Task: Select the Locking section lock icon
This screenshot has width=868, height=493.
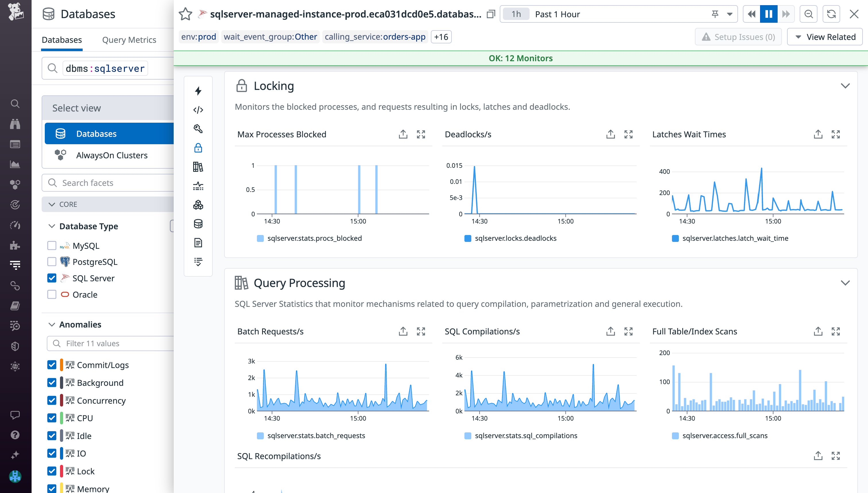Action: click(x=241, y=86)
